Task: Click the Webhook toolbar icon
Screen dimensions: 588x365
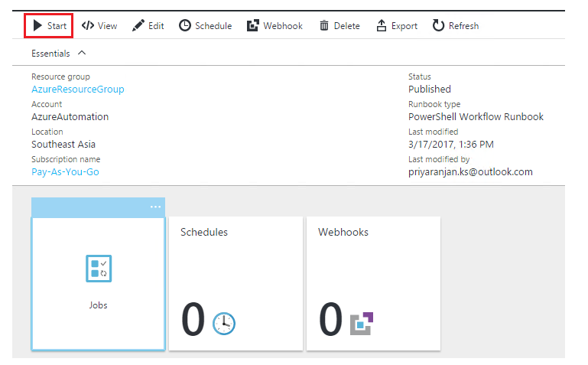Action: 253,25
